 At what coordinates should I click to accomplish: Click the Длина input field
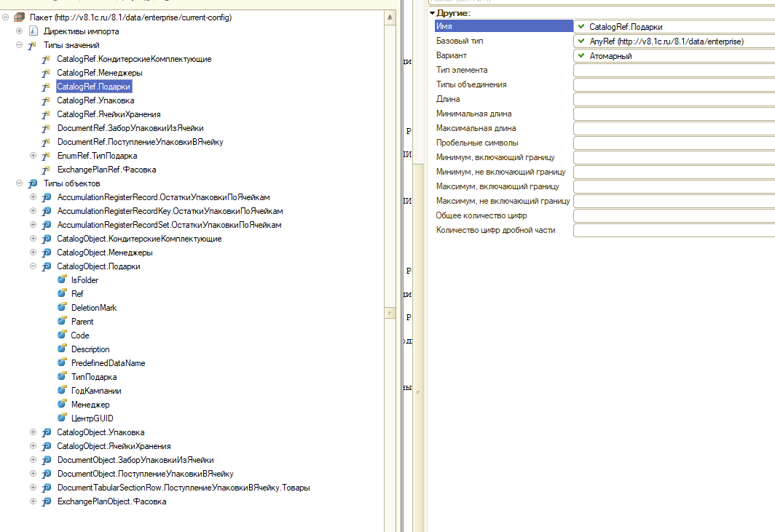[x=674, y=99]
